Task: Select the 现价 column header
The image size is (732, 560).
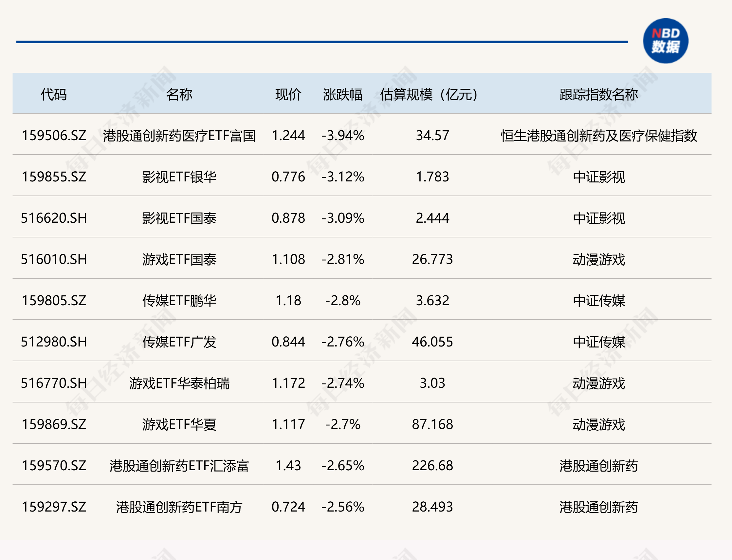Action: [x=288, y=95]
